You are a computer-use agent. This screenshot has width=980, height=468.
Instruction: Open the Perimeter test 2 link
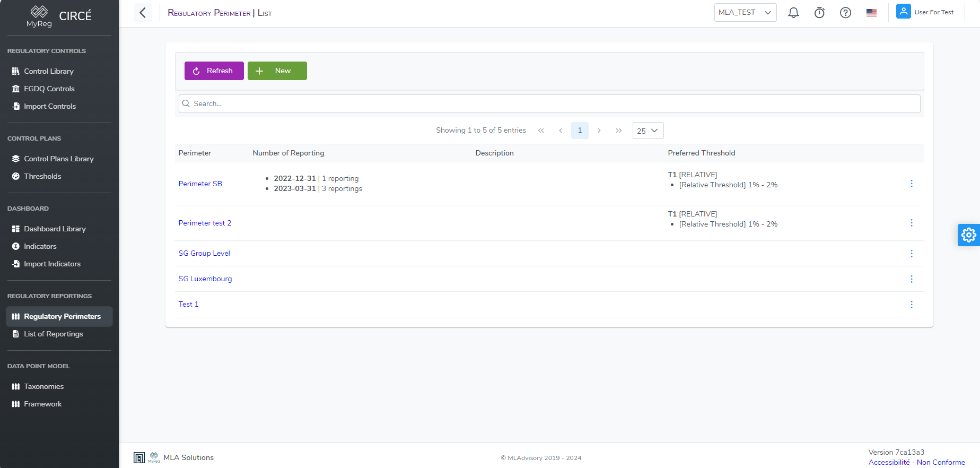tap(205, 223)
